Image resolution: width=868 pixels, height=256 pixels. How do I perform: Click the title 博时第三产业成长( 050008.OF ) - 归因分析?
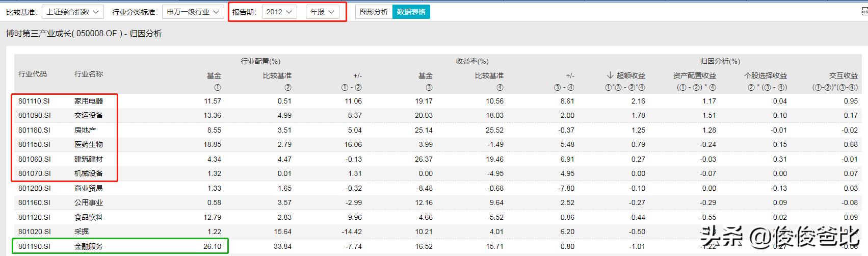pyautogui.click(x=84, y=34)
